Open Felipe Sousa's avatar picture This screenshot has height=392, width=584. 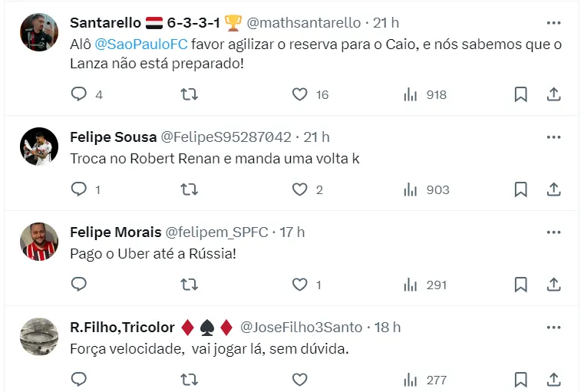39,146
